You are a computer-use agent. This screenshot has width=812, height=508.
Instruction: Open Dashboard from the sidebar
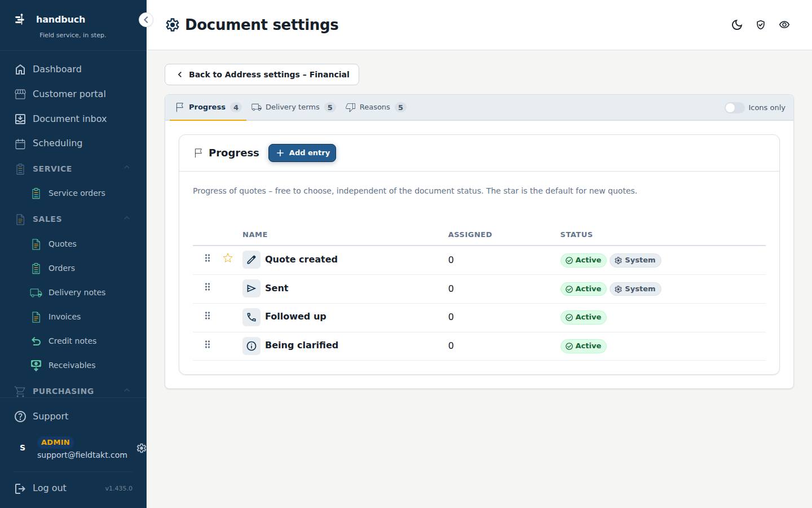[x=73, y=69]
